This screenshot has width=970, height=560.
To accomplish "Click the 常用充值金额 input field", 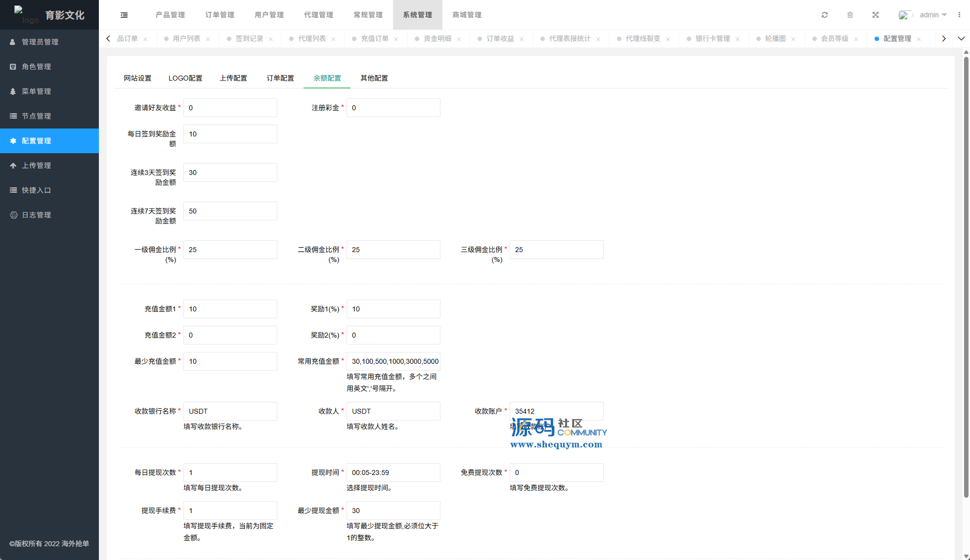I will click(x=393, y=361).
